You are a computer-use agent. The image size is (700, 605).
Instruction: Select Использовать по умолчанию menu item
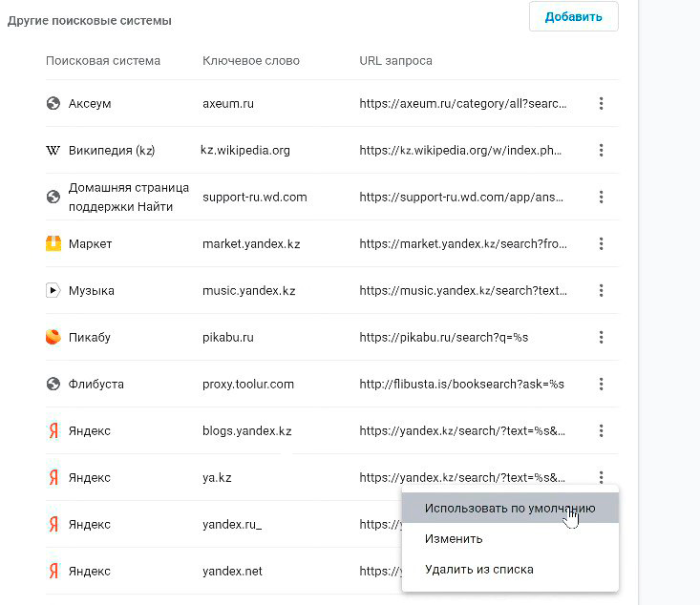pos(510,508)
